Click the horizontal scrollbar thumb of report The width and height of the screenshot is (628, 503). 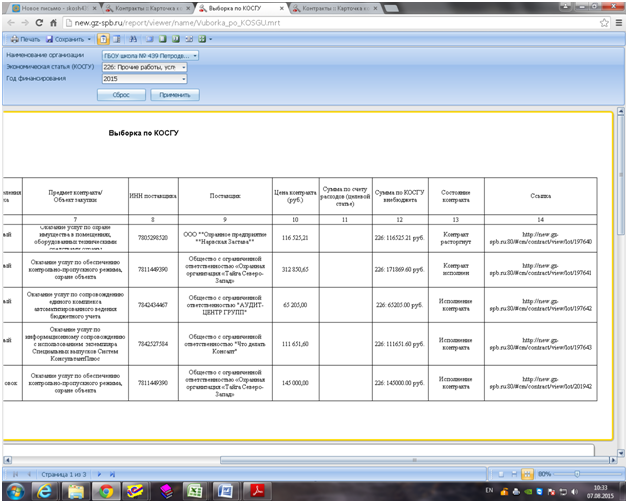coord(415,460)
